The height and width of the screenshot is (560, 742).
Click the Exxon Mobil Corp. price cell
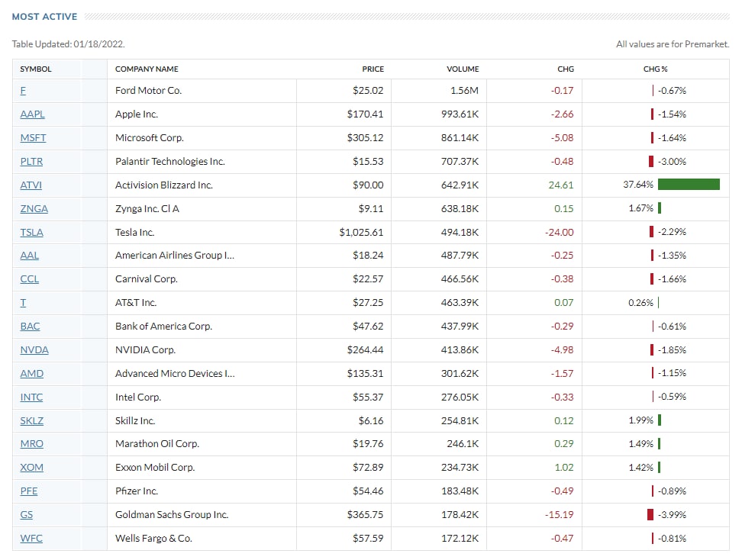pos(368,468)
